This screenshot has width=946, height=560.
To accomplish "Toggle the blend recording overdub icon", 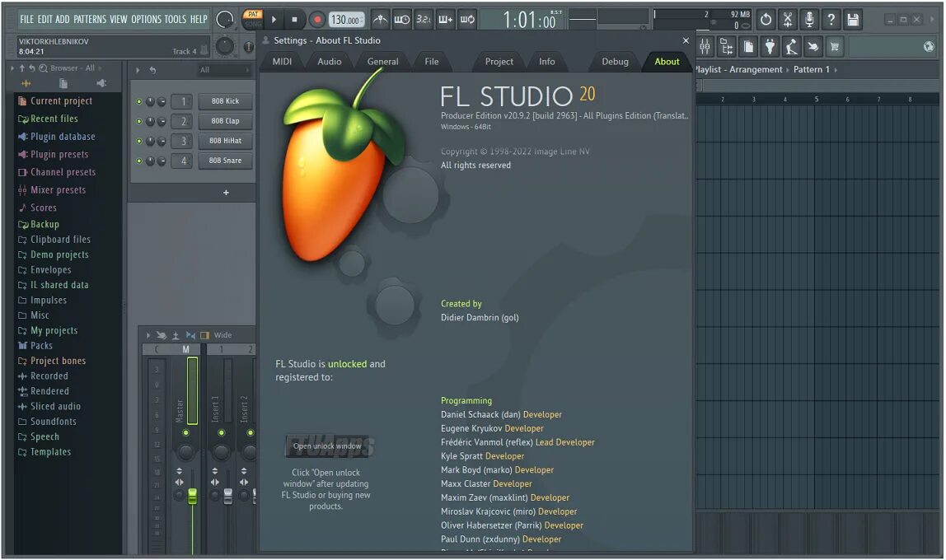I will pos(445,19).
